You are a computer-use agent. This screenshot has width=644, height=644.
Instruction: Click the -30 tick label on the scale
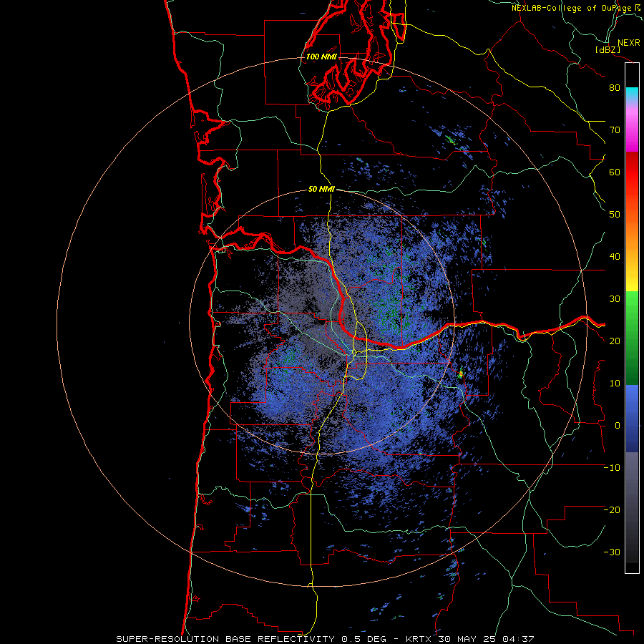(x=612, y=552)
